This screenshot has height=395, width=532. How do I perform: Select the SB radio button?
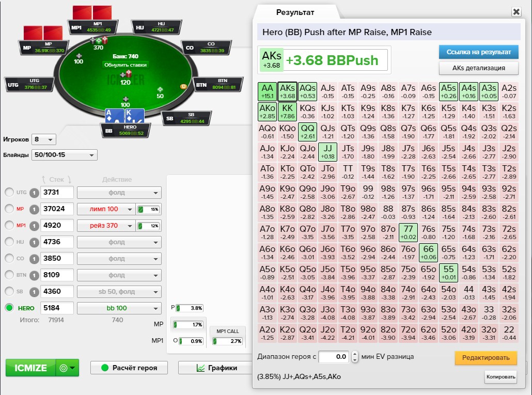coord(9,291)
